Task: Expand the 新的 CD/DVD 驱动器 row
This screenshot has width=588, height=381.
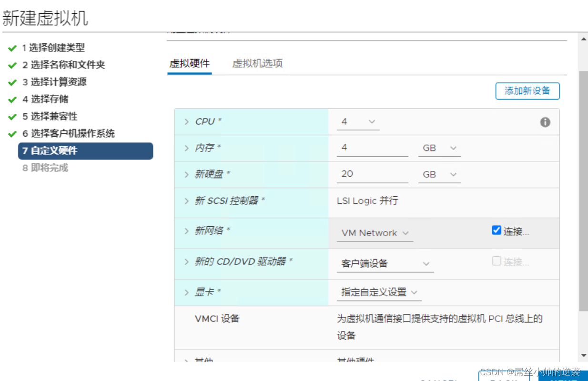Action: 186,262
